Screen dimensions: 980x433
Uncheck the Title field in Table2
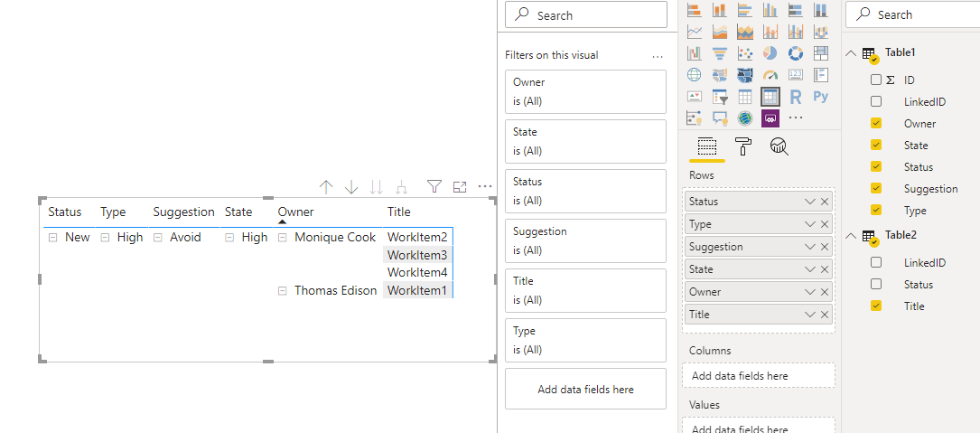click(876, 306)
